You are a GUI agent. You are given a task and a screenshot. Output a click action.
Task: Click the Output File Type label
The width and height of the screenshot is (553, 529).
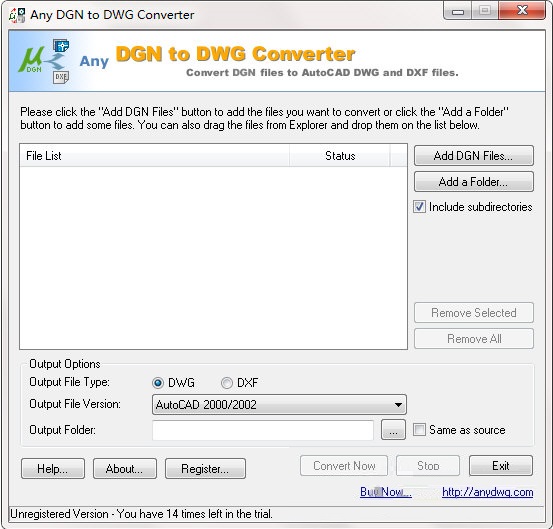(69, 382)
